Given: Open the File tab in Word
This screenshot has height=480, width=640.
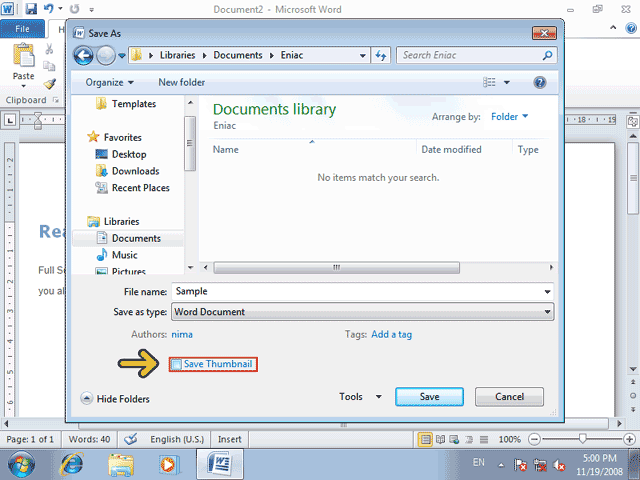Looking at the screenshot, I should (22, 29).
